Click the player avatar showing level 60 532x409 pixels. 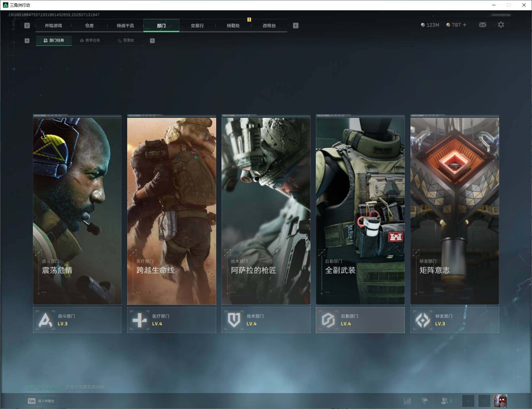[x=500, y=401]
